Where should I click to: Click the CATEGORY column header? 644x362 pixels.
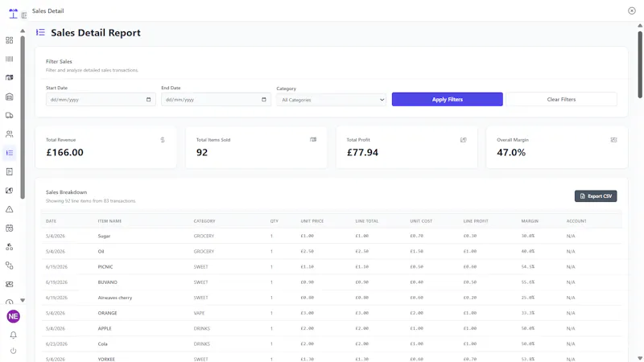(204, 221)
